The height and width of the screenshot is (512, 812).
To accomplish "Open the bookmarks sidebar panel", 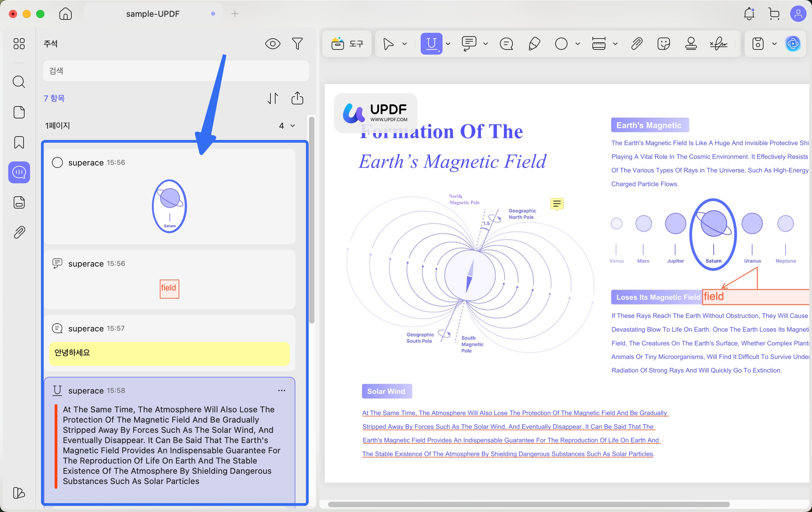I will click(19, 142).
